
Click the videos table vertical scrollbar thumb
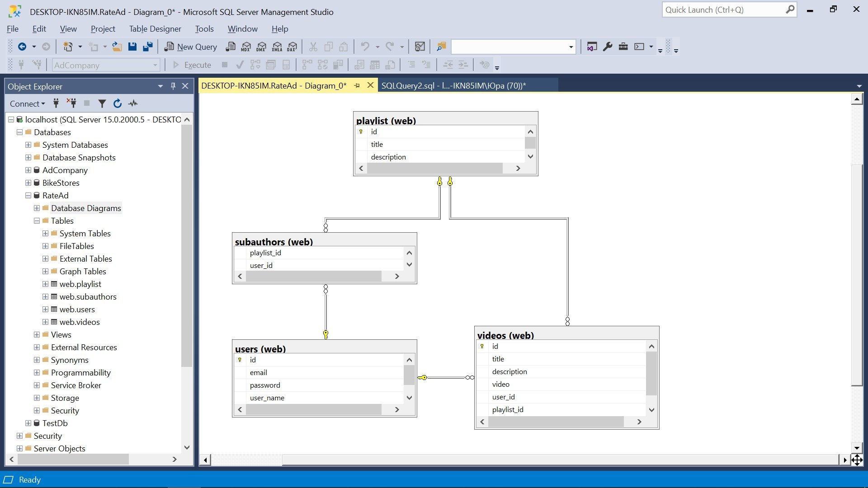[651, 374]
